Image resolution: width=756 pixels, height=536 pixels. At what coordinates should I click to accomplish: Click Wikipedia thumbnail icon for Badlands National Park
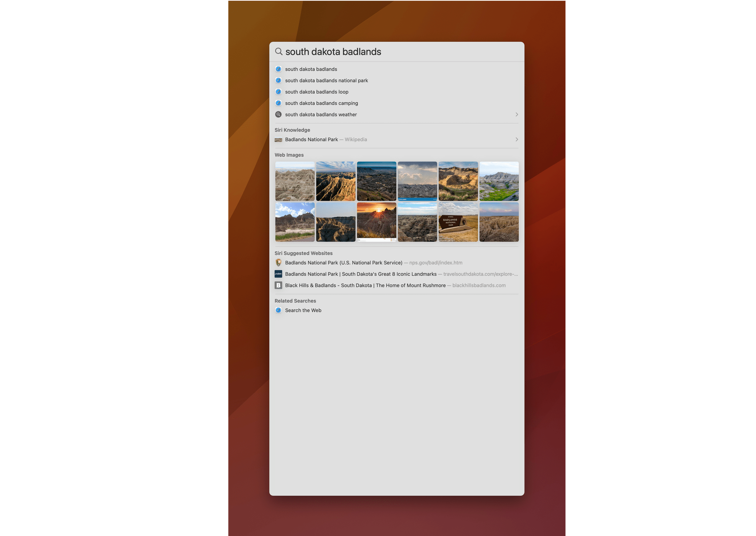pos(278,140)
